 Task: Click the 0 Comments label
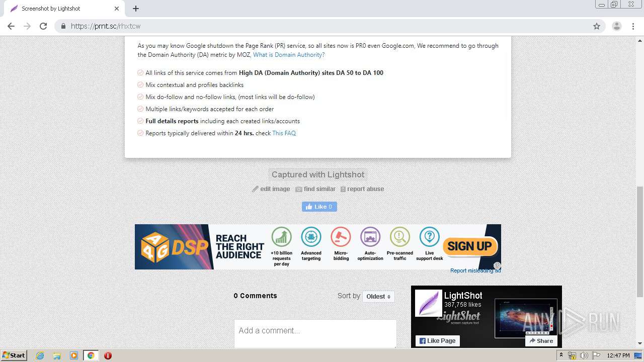click(x=255, y=296)
